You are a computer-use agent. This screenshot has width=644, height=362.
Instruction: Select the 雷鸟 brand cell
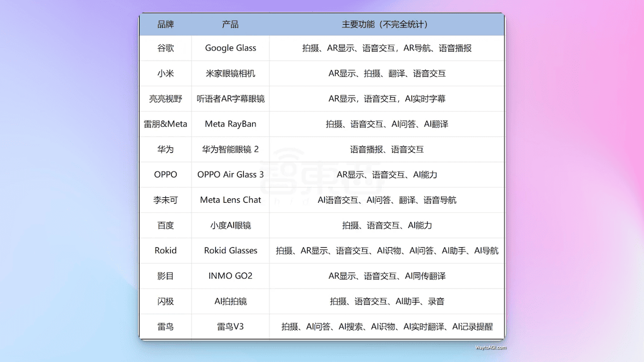[165, 326]
